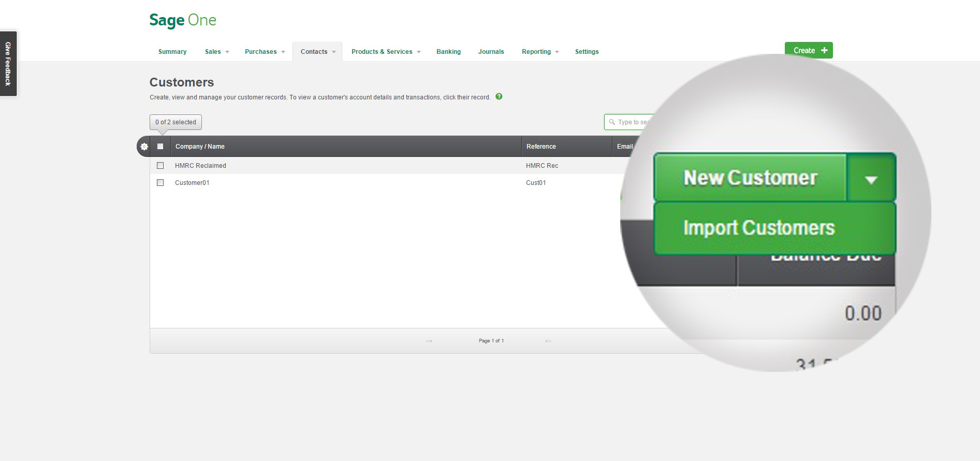Expand the Sales menu dropdown arrow
The width and height of the screenshot is (980, 461).
(x=227, y=52)
